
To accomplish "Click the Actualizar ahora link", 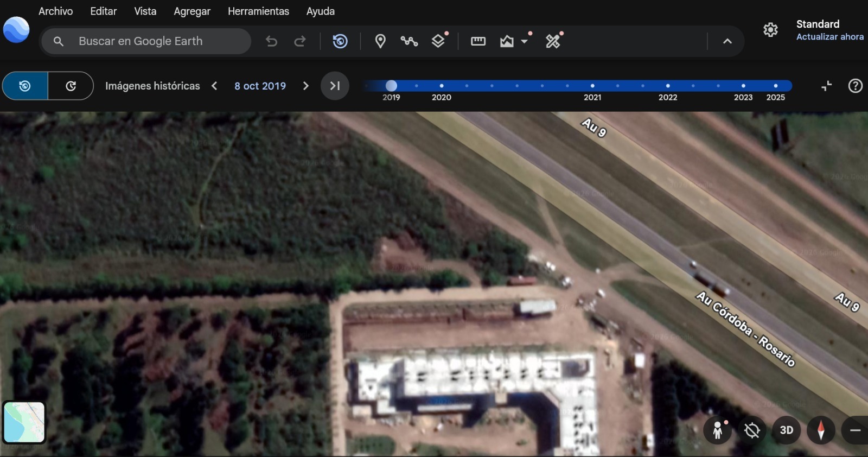I will click(829, 37).
